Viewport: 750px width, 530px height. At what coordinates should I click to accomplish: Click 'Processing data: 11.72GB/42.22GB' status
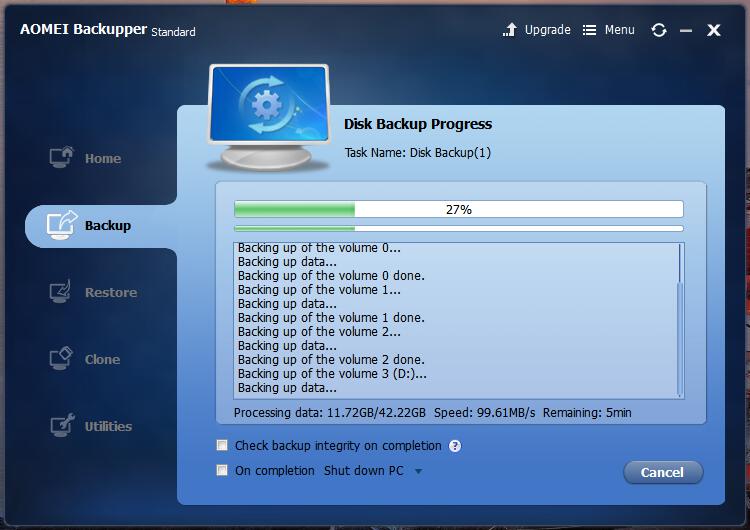[x=330, y=413]
